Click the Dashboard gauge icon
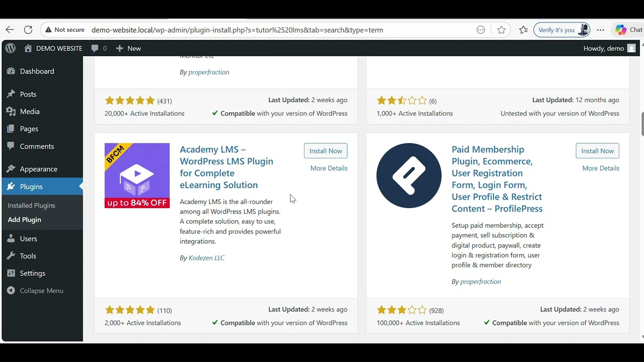The image size is (644, 362). [11, 71]
